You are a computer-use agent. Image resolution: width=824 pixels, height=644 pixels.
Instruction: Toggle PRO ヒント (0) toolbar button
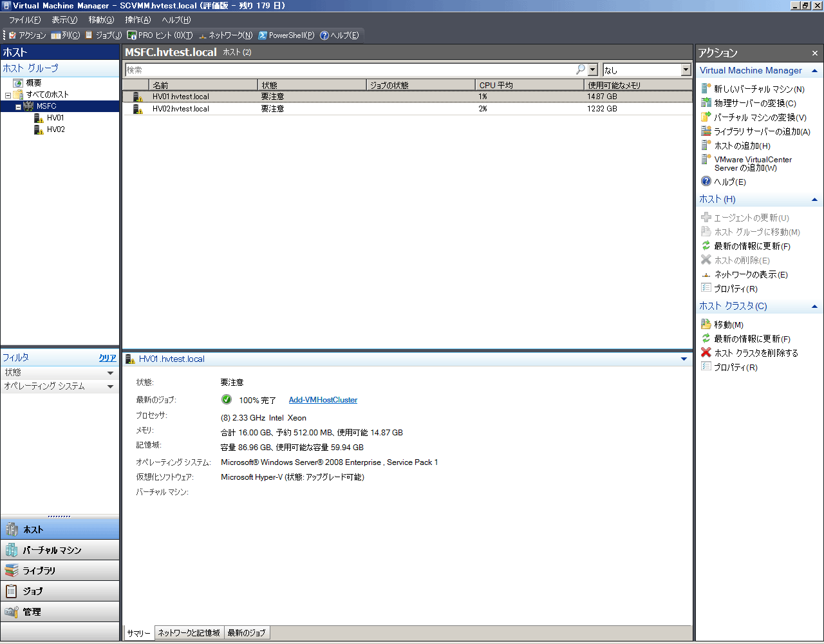[160, 35]
